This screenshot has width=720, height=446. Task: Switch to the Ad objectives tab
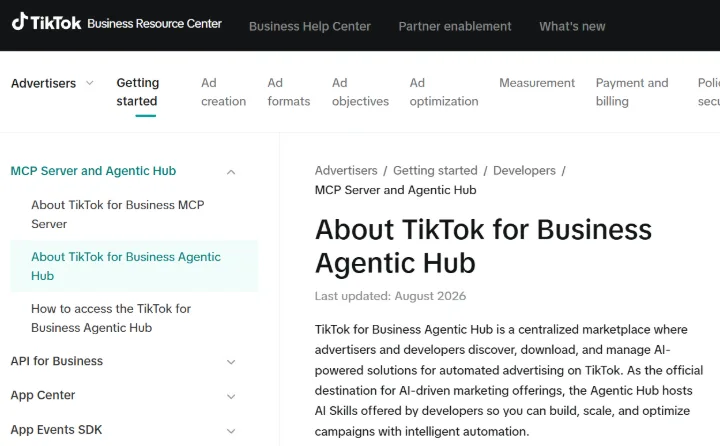click(360, 92)
